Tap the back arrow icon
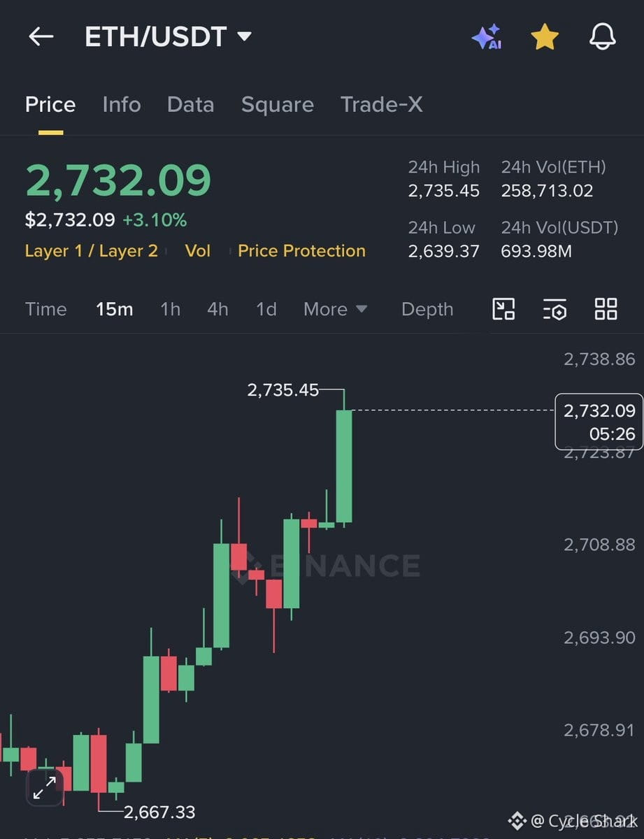 pyautogui.click(x=41, y=36)
